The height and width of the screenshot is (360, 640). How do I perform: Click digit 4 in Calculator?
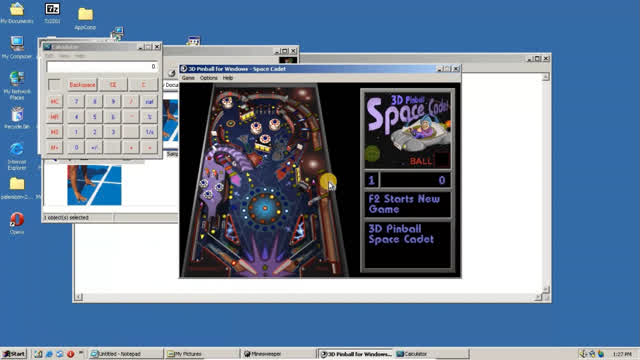tap(76, 117)
